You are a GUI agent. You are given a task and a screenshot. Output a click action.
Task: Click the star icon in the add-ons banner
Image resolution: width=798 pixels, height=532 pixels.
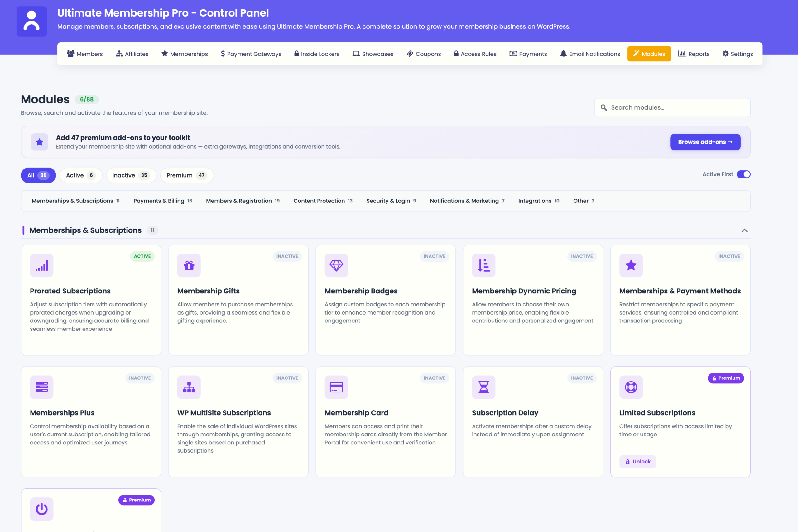39,142
